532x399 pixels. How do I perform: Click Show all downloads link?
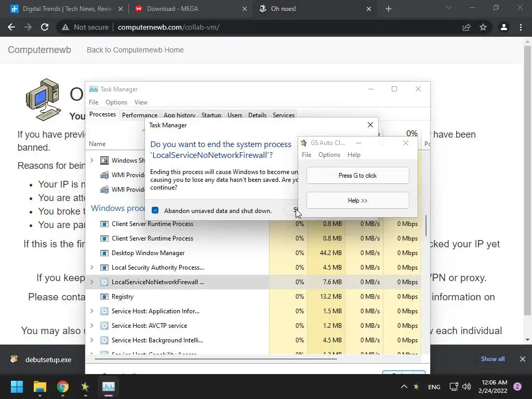[493, 359]
